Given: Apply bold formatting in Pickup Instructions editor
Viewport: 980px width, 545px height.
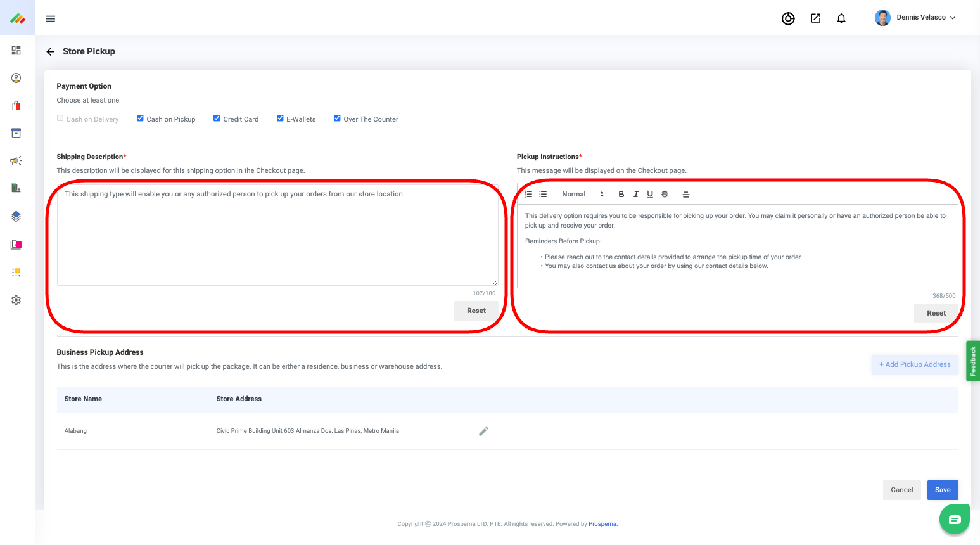Looking at the screenshot, I should point(621,195).
